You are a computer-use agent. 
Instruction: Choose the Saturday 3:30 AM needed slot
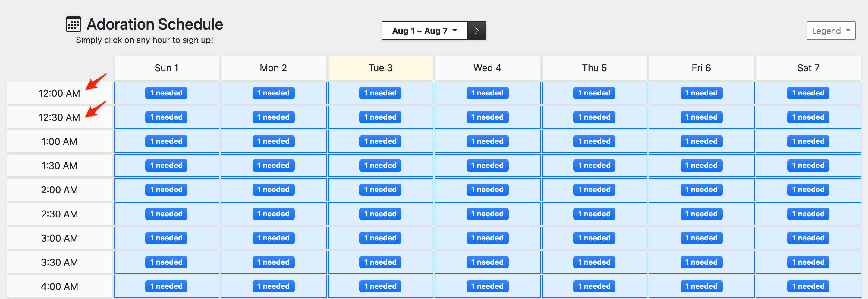pos(808,262)
